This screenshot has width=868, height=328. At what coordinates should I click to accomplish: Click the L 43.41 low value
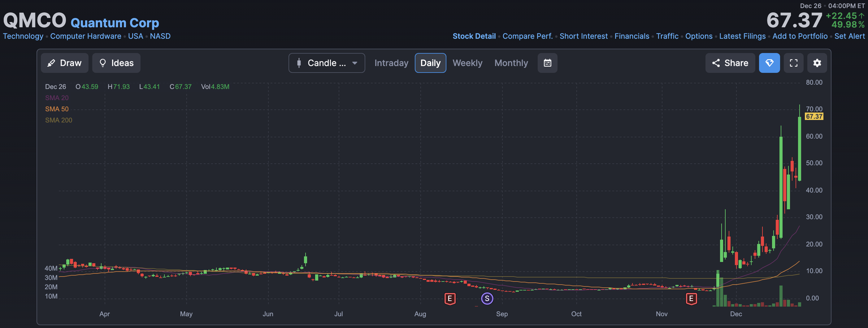[x=150, y=87]
